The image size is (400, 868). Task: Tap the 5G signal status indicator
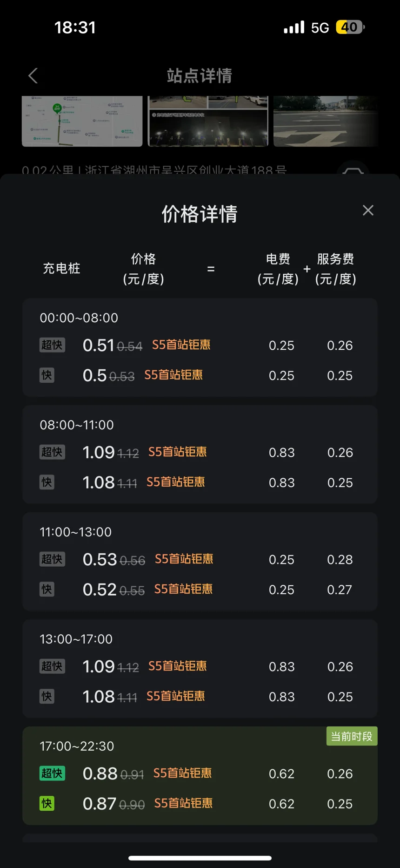pos(320,27)
